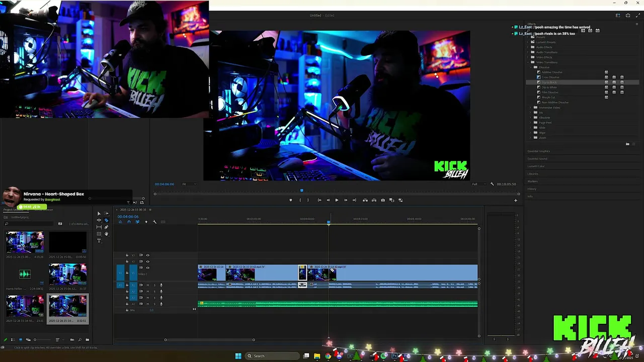Mute audio track A1
The height and width of the screenshot is (362, 644).
tap(147, 285)
